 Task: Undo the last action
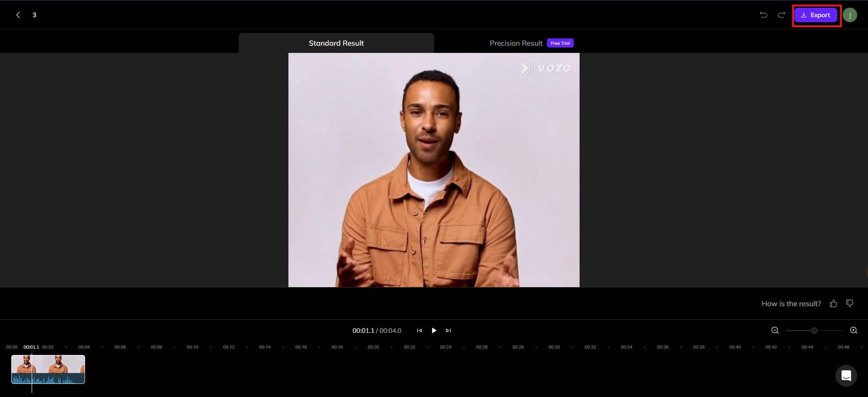click(x=764, y=15)
